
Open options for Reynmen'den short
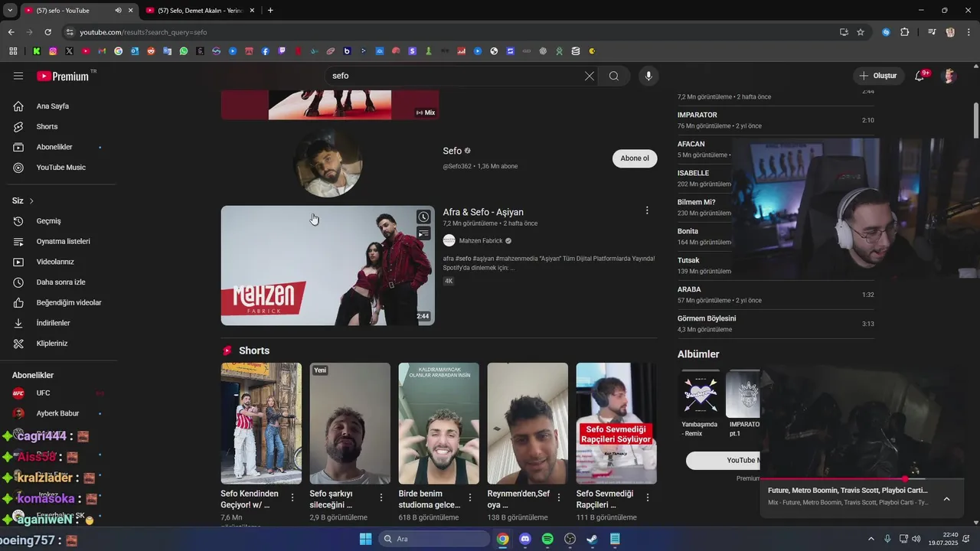[x=559, y=497]
